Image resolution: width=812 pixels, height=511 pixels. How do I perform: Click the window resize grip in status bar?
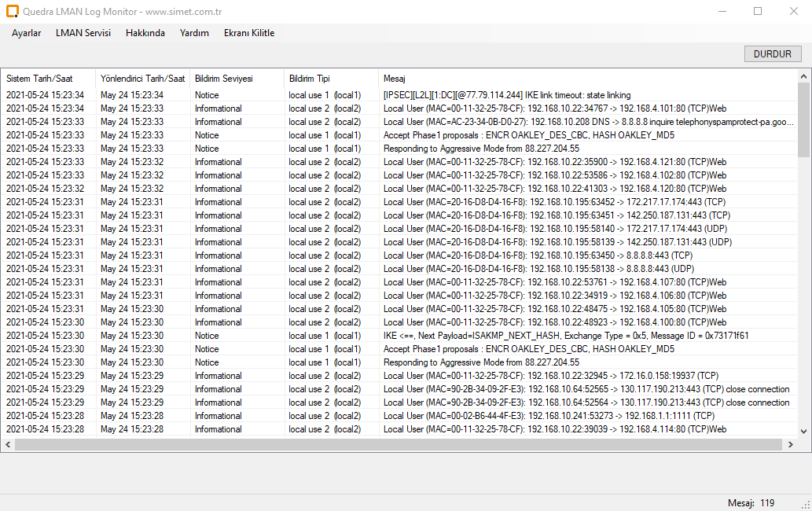click(806, 505)
